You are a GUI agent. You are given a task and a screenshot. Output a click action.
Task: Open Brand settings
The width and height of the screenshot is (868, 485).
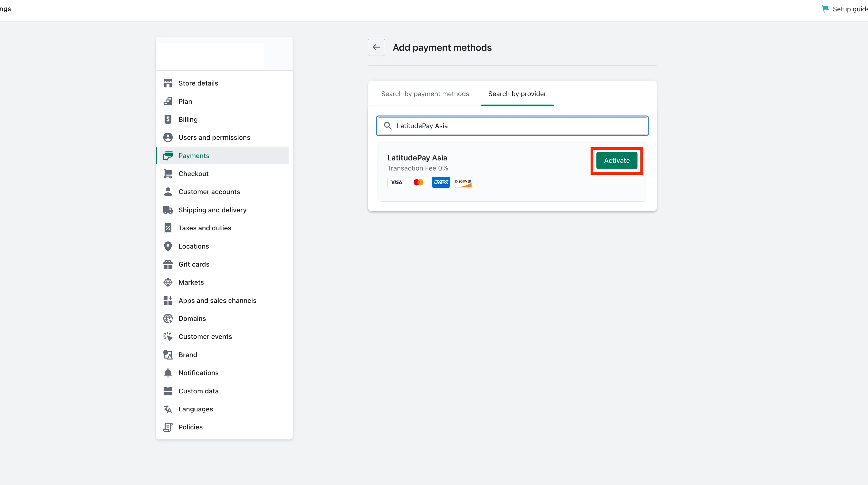[224, 355]
